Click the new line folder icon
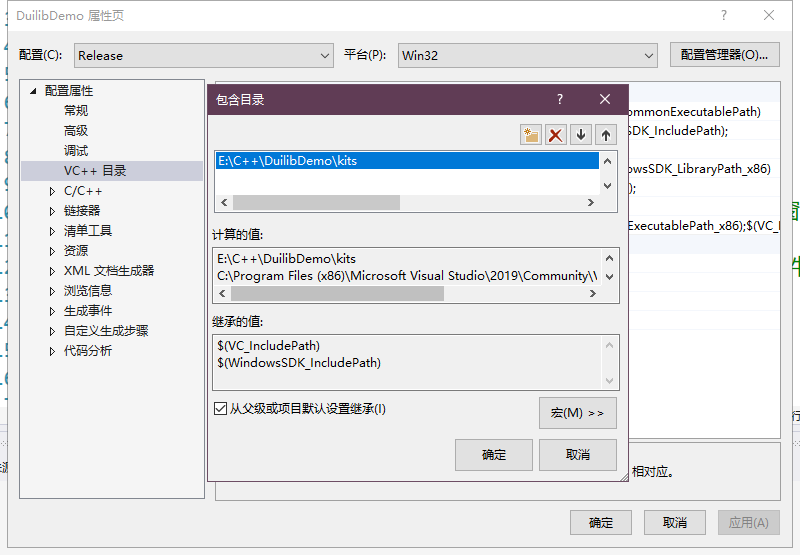 [x=531, y=135]
